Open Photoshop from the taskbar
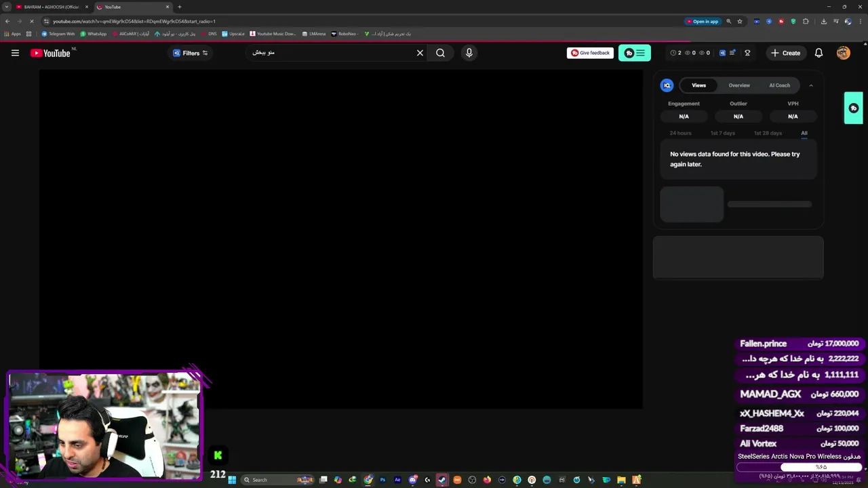Viewport: 868px width, 488px height. coord(382,480)
